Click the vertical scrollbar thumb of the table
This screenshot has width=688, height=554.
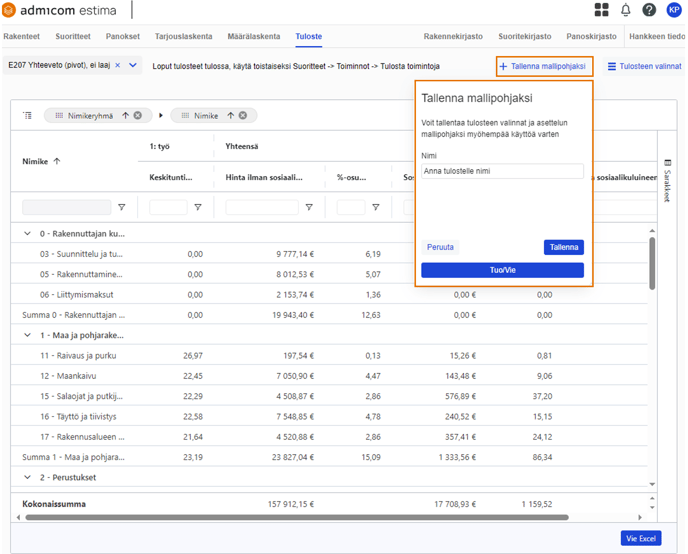(x=652, y=263)
